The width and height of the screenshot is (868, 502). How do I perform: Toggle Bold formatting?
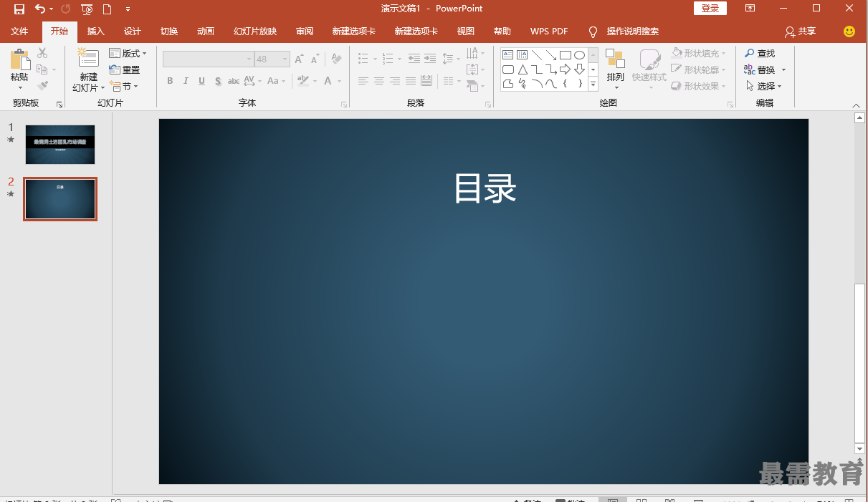tap(170, 81)
